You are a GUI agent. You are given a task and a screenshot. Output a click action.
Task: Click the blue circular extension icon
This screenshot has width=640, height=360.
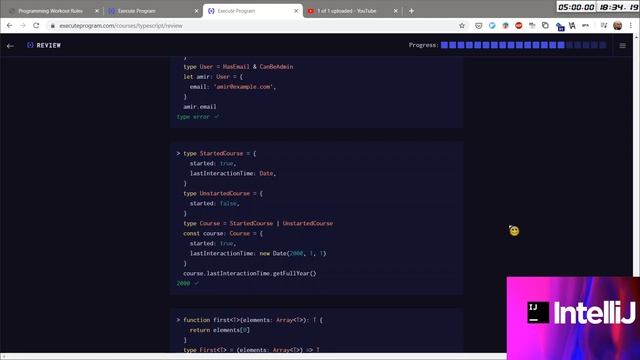pos(492,26)
